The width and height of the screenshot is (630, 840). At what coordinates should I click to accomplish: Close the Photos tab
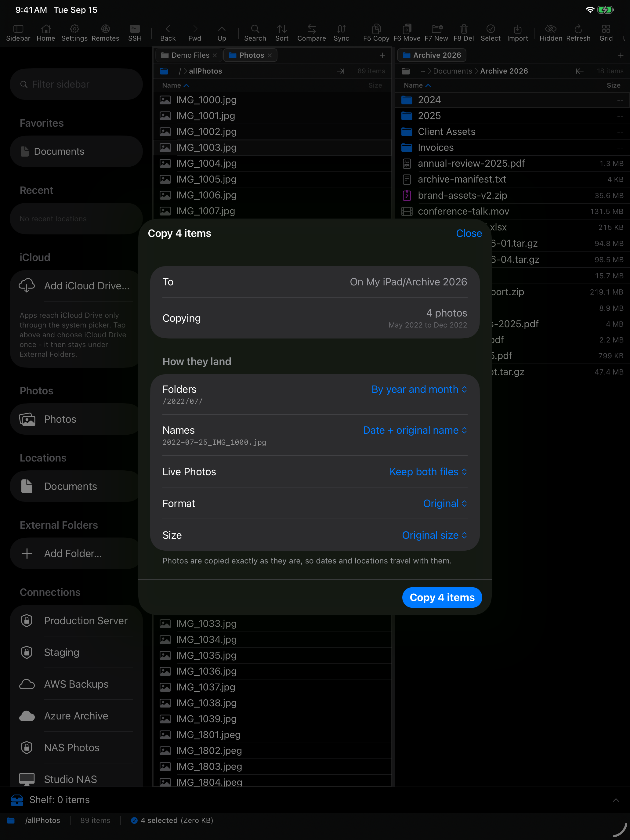coord(270,56)
